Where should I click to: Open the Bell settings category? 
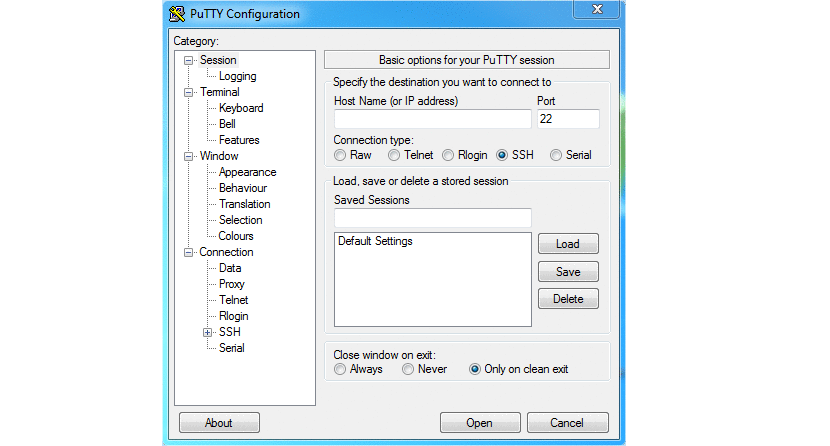pos(227,124)
